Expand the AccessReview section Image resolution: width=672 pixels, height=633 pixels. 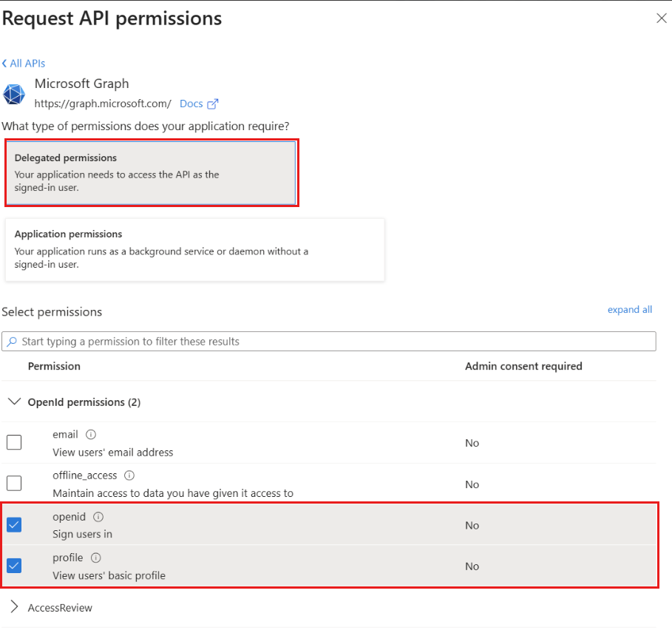(16, 607)
